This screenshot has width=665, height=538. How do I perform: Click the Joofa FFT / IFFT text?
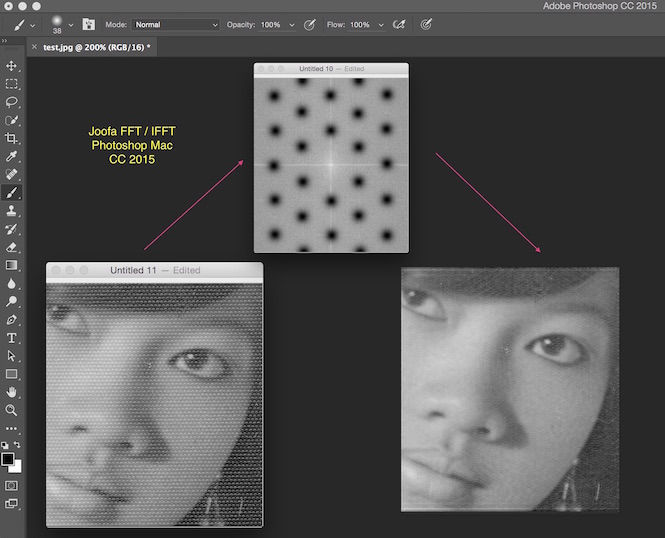coord(132,131)
